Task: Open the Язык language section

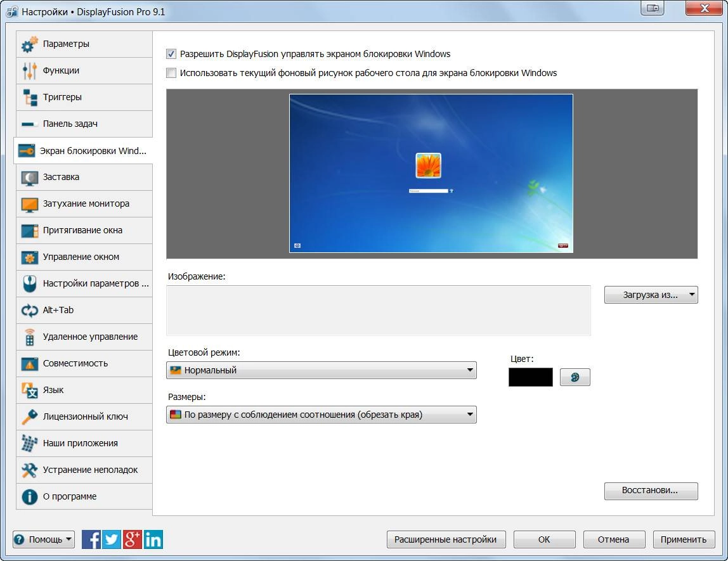Action: click(x=84, y=390)
